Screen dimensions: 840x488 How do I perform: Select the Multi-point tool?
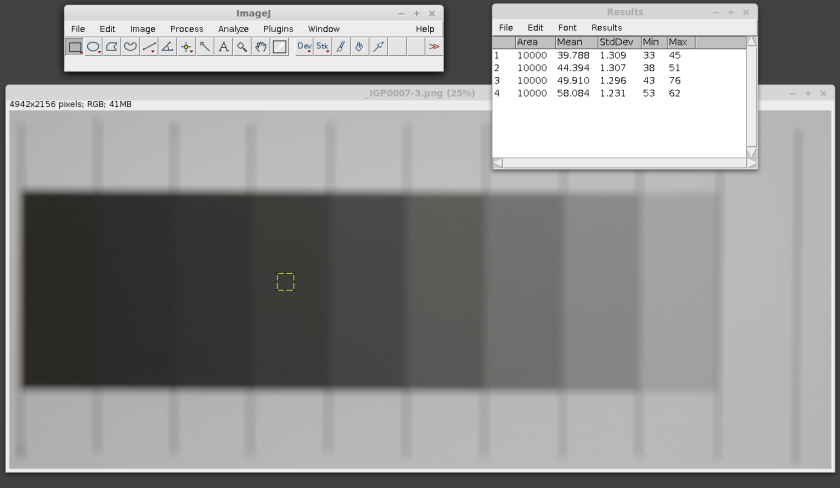point(186,47)
